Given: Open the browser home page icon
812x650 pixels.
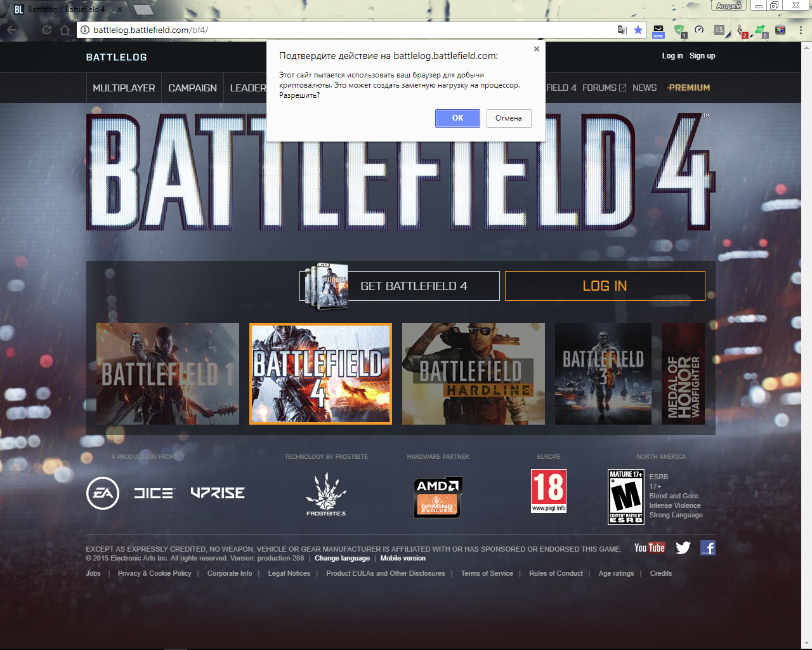Looking at the screenshot, I should [x=65, y=30].
